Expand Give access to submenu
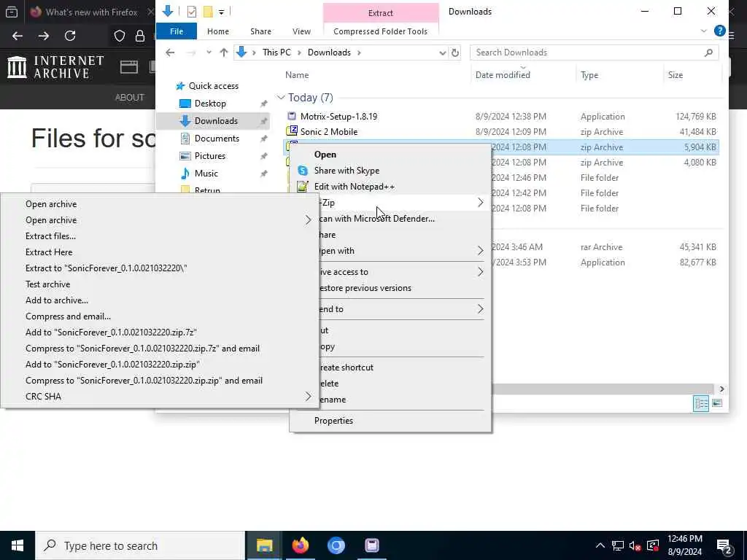The image size is (747, 560). point(480,272)
